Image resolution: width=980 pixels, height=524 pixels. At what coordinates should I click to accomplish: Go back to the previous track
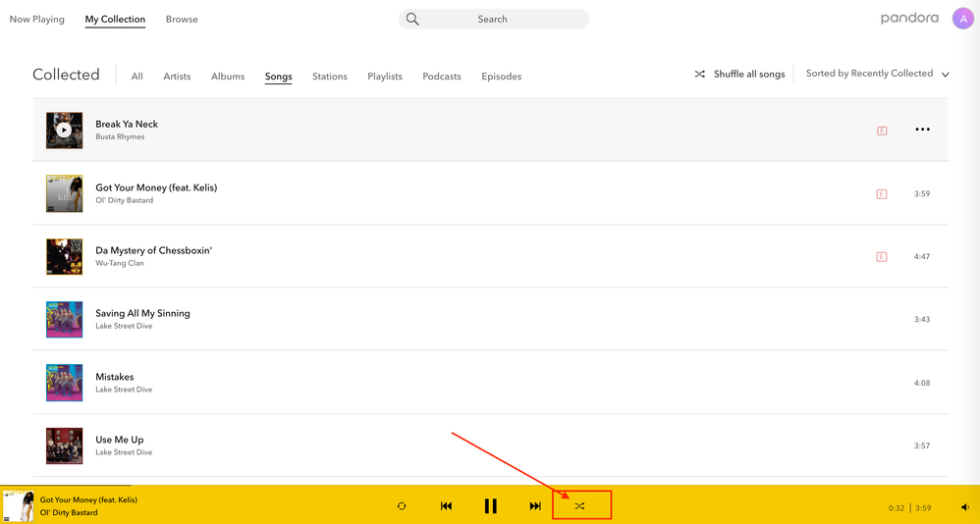(446, 506)
